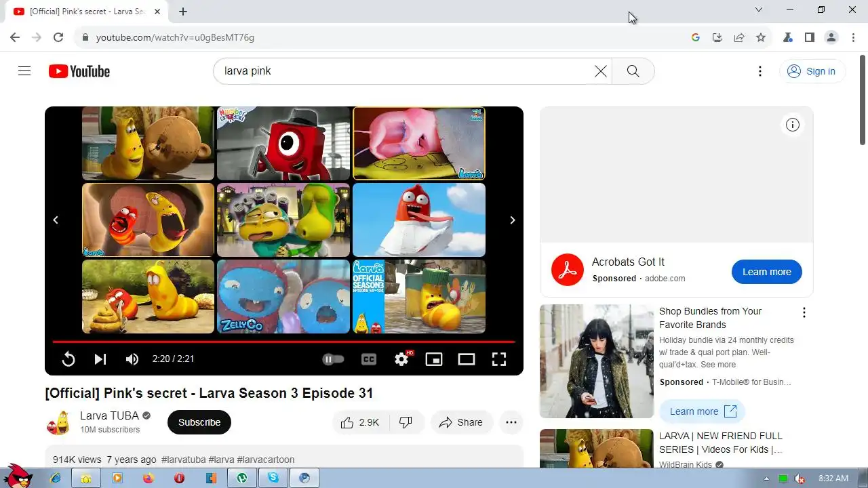Image resolution: width=868 pixels, height=488 pixels.
Task: Open LARVA NEW FRIEND FULL SERIES video
Action: (721, 443)
